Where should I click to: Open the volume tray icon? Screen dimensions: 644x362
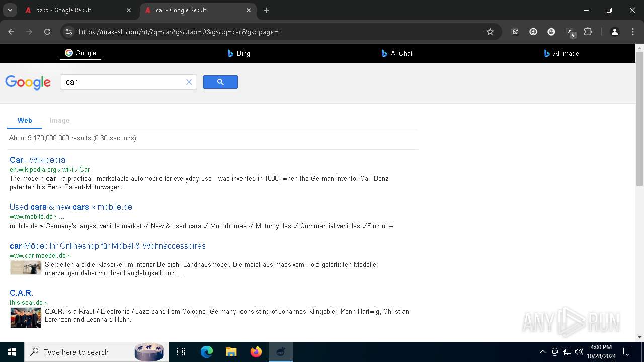pyautogui.click(x=579, y=352)
